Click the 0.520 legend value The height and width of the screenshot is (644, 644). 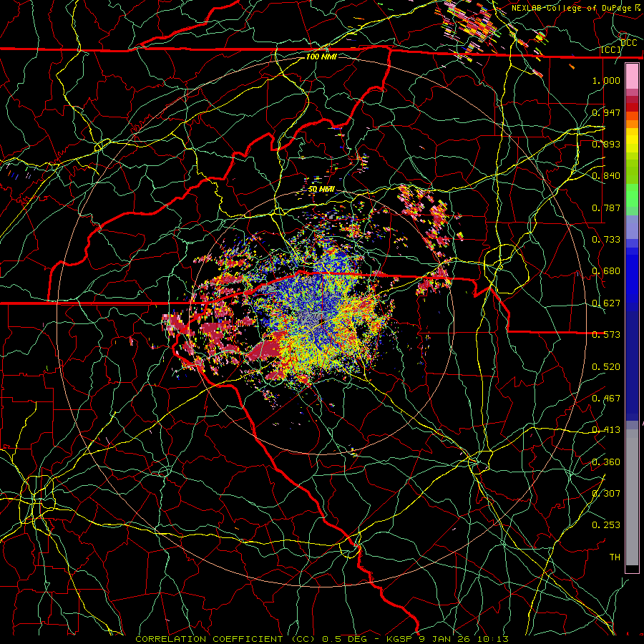[x=606, y=367]
